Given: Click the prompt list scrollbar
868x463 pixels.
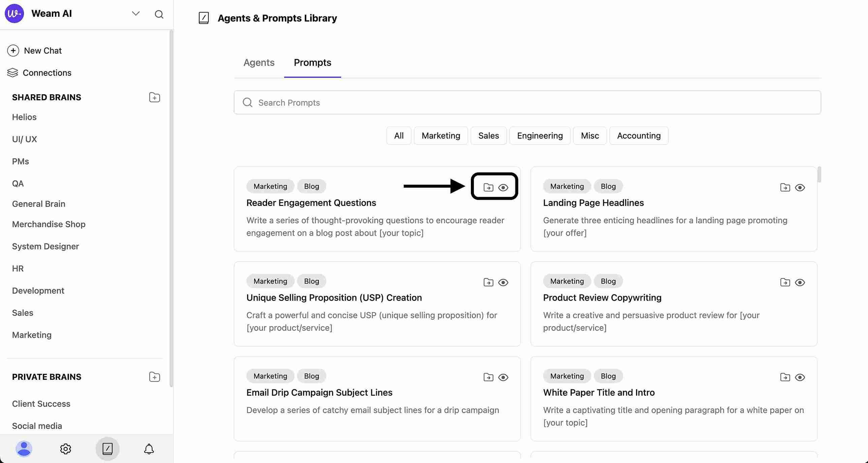Looking at the screenshot, I should [819, 174].
